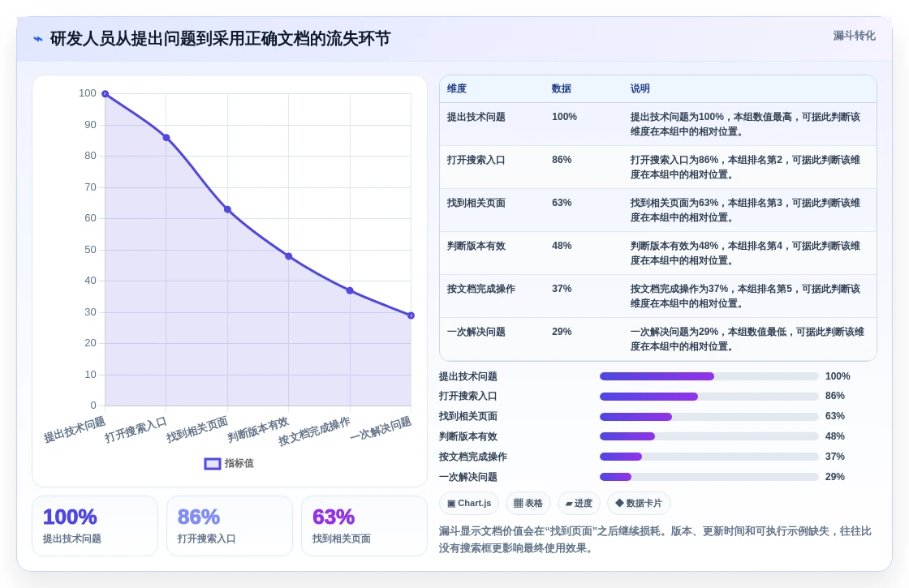Click the 找到相关页面 table row cell
The height and width of the screenshot is (588, 909).
point(476,203)
